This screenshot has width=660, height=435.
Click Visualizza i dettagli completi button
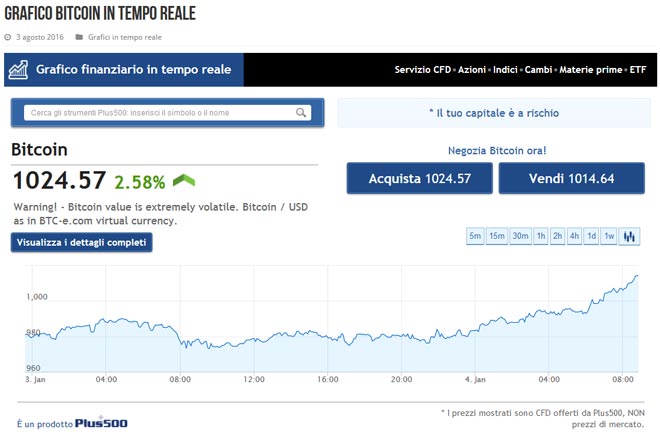coord(82,242)
